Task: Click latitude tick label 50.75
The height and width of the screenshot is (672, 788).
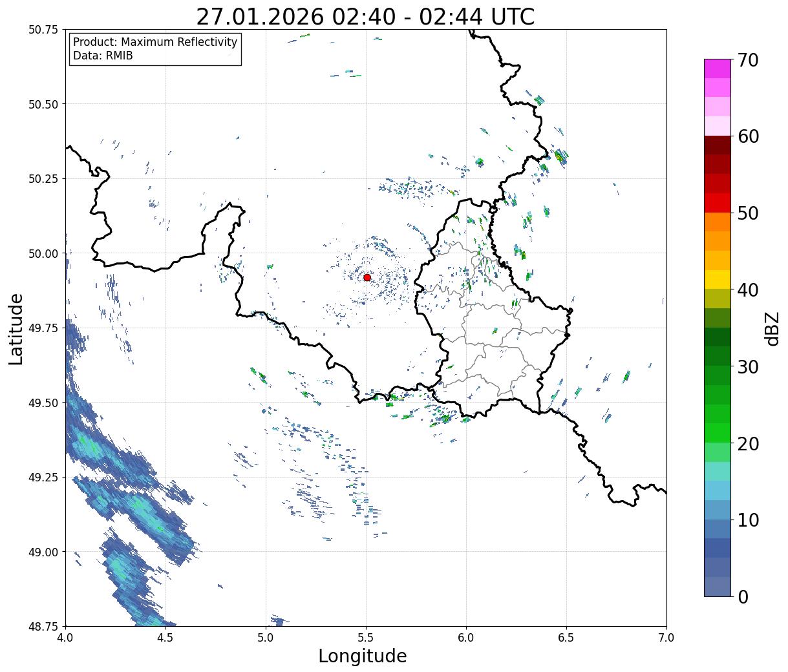Action: [43, 30]
